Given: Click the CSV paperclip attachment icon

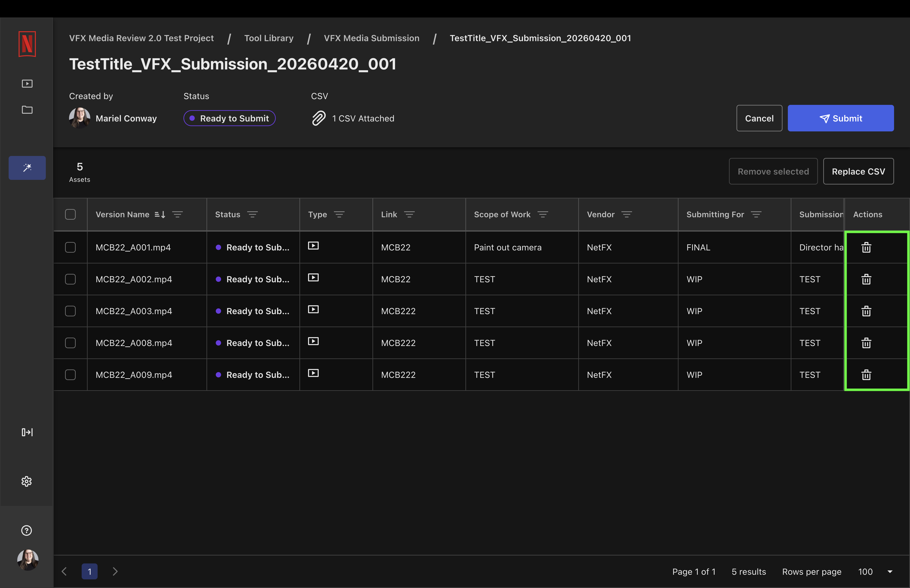Looking at the screenshot, I should pos(319,118).
